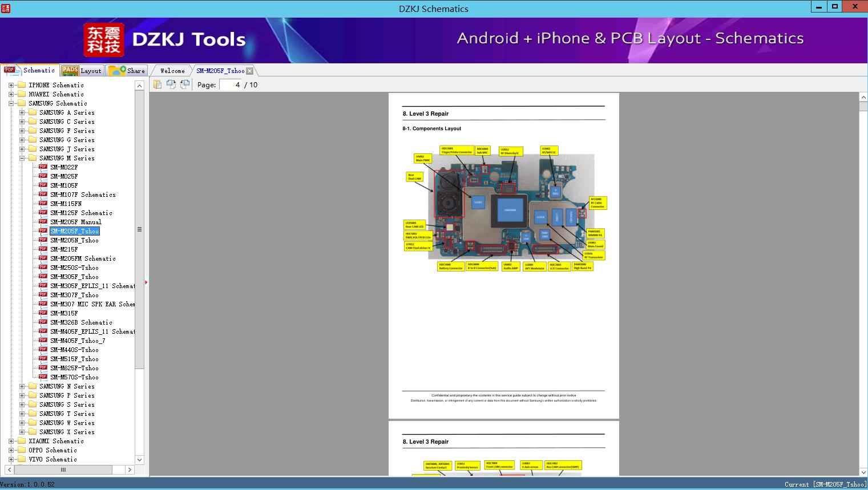Open SM-M625F-Tshoo file
This screenshot has height=490, width=868.
pyautogui.click(x=74, y=368)
